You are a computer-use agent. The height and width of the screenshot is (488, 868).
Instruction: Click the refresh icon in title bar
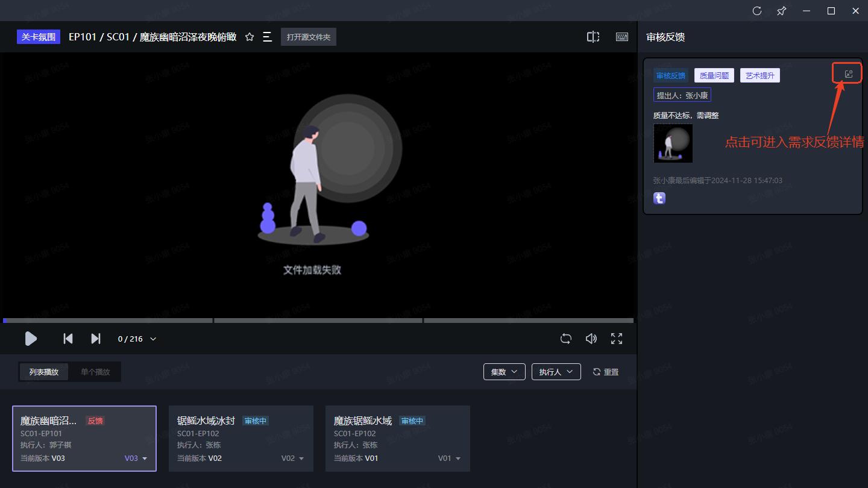pos(757,11)
